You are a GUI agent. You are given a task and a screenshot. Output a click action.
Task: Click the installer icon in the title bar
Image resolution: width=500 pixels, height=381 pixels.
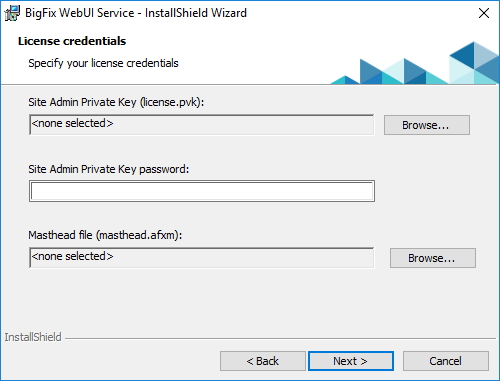pyautogui.click(x=12, y=13)
